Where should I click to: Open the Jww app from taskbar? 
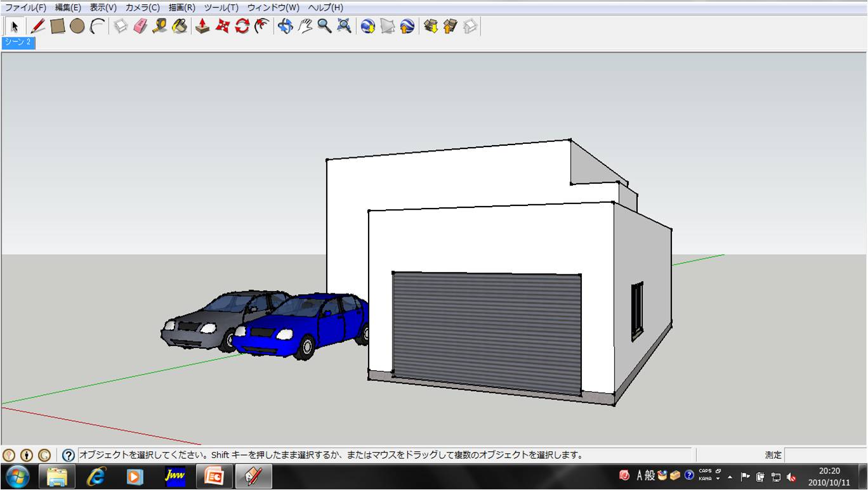(175, 476)
